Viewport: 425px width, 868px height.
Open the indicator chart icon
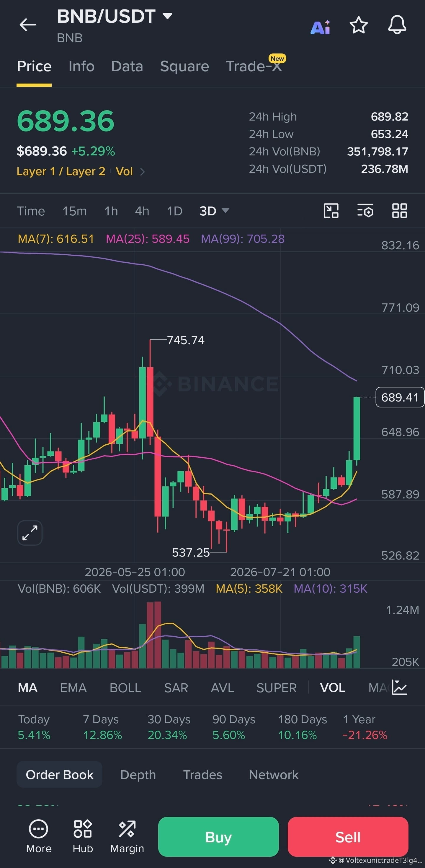tap(399, 687)
